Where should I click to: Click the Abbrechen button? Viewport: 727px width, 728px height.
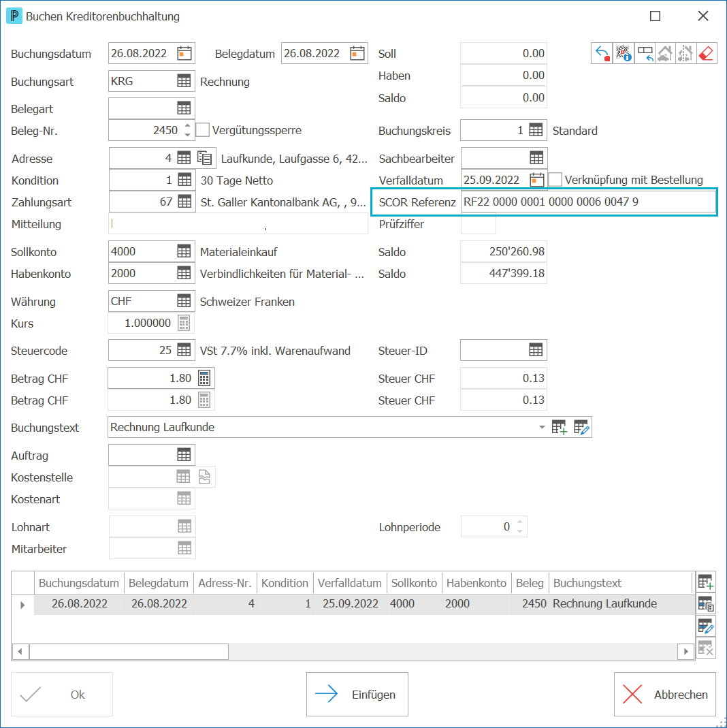click(665, 695)
